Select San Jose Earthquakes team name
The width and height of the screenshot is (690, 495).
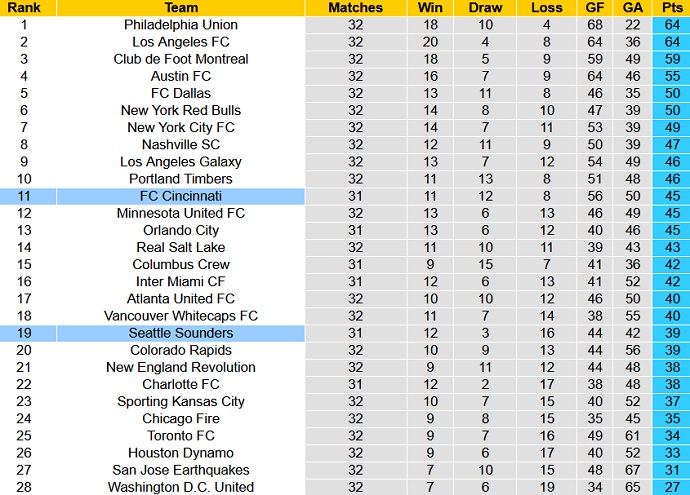click(181, 470)
